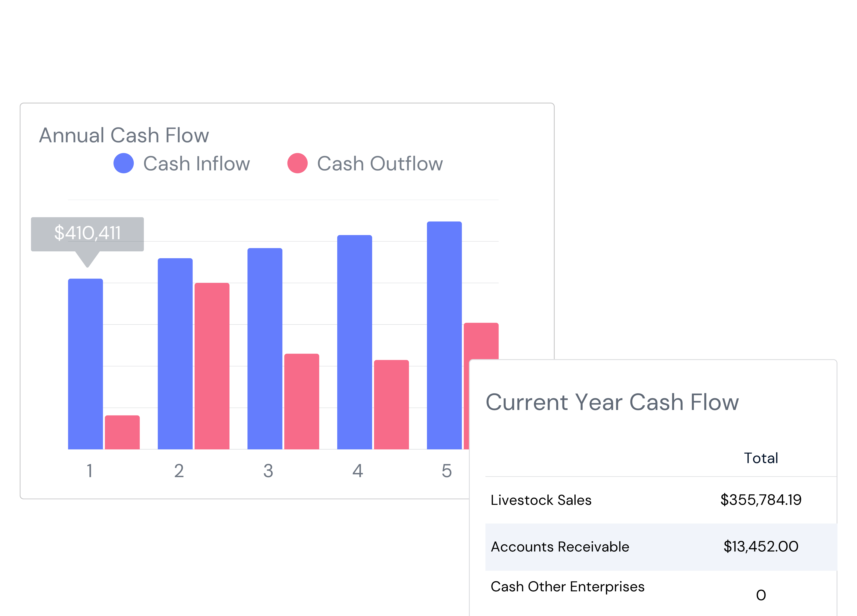Select the year 3 pink outflow bar
Viewport: 857px width, 616px height.
pos(302,401)
